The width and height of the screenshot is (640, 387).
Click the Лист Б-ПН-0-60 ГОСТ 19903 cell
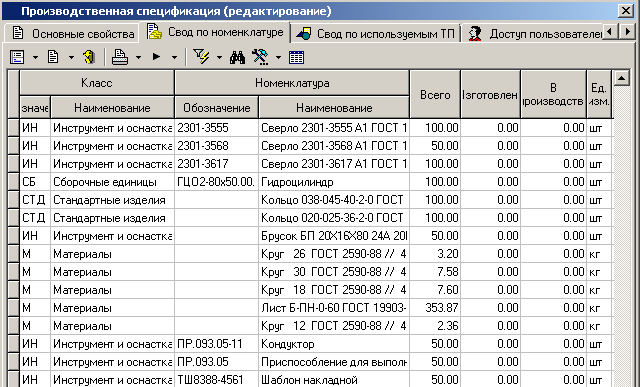pos(334,308)
